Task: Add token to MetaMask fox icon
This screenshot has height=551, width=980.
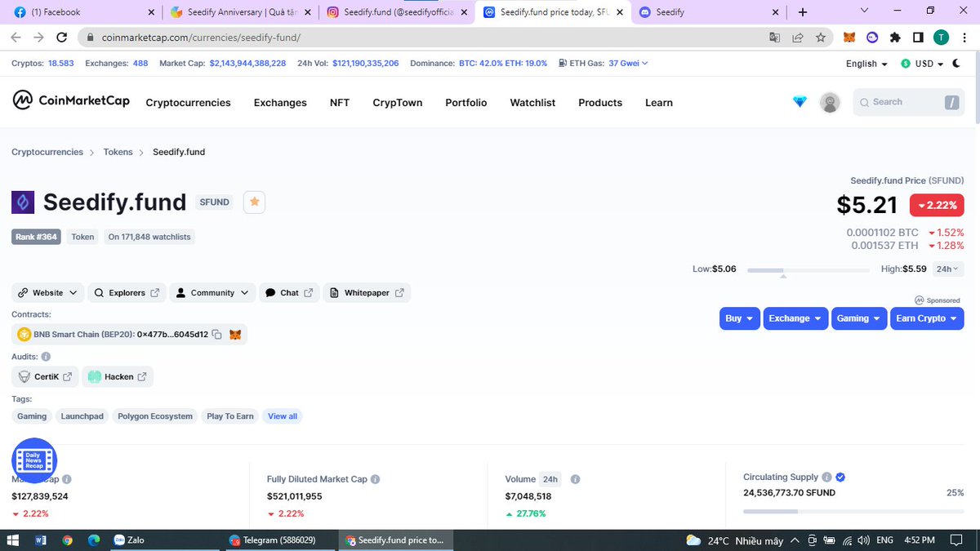Action: (x=235, y=335)
